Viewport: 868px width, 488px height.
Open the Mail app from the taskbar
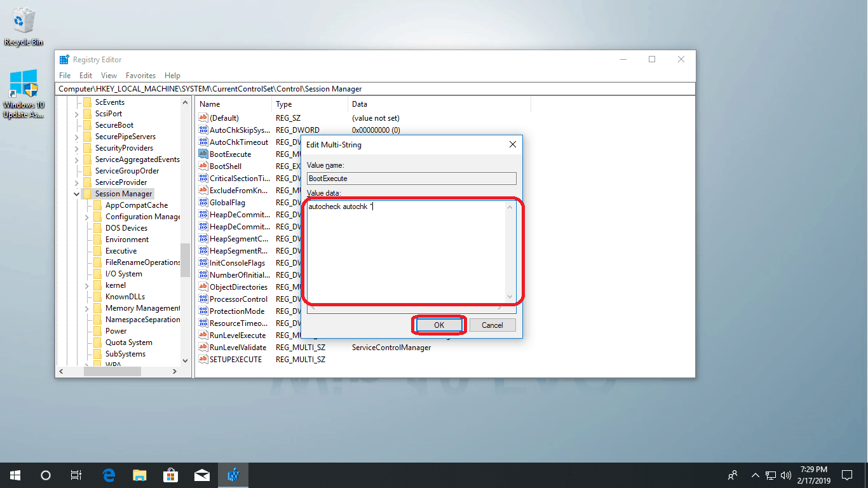202,475
